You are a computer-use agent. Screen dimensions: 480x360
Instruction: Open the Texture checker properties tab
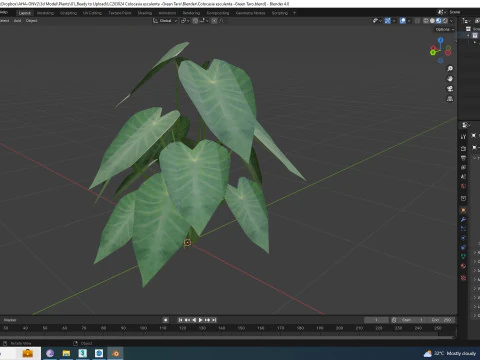pos(463,278)
